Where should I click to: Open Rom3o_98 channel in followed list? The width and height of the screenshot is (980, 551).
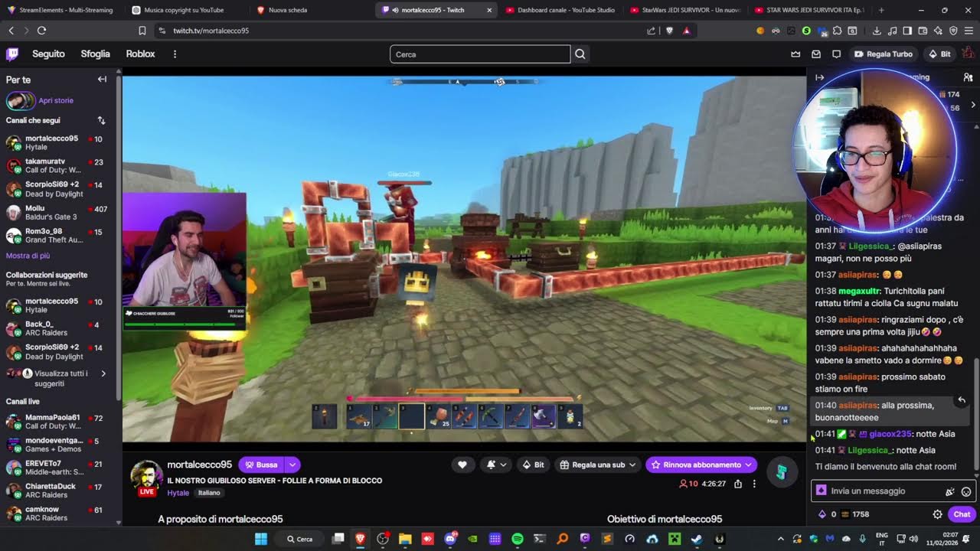click(x=57, y=235)
